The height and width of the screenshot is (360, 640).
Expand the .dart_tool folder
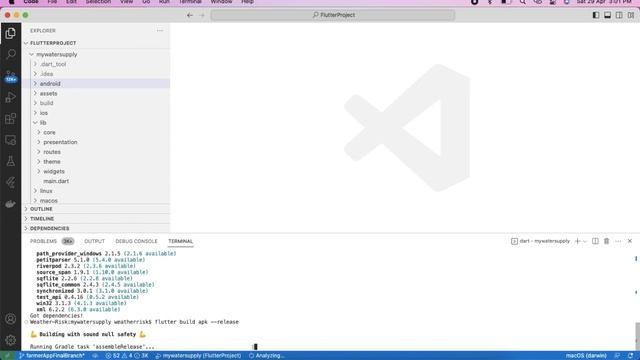[96, 64]
